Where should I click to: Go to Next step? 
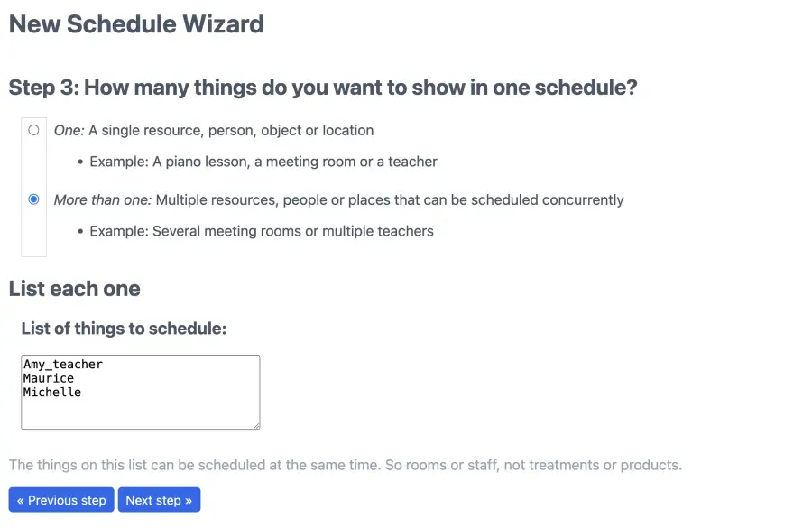(159, 500)
